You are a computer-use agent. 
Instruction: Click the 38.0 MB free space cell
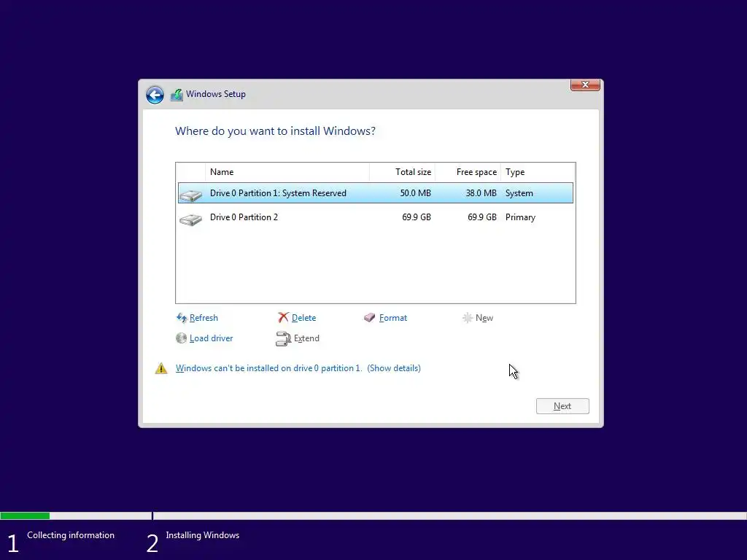click(x=481, y=192)
